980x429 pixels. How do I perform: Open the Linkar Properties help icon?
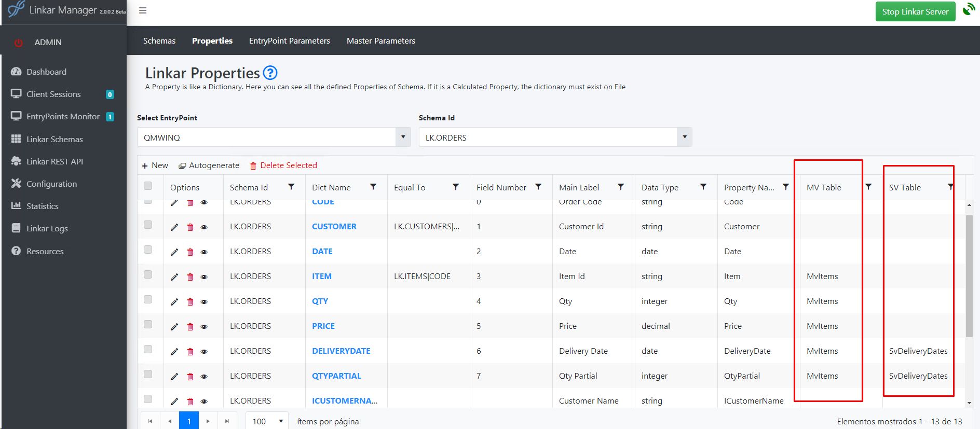pyautogui.click(x=270, y=73)
